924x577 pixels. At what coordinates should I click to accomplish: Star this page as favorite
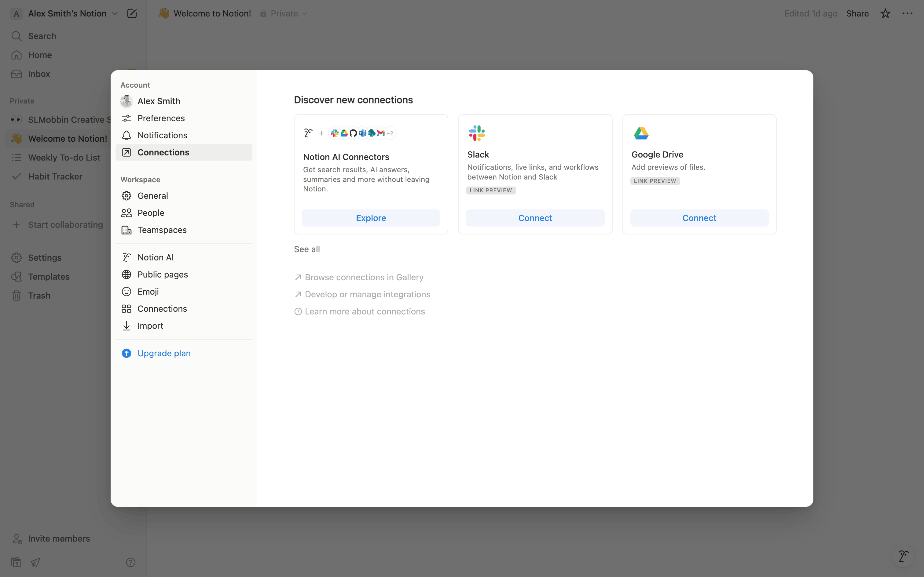tap(885, 13)
